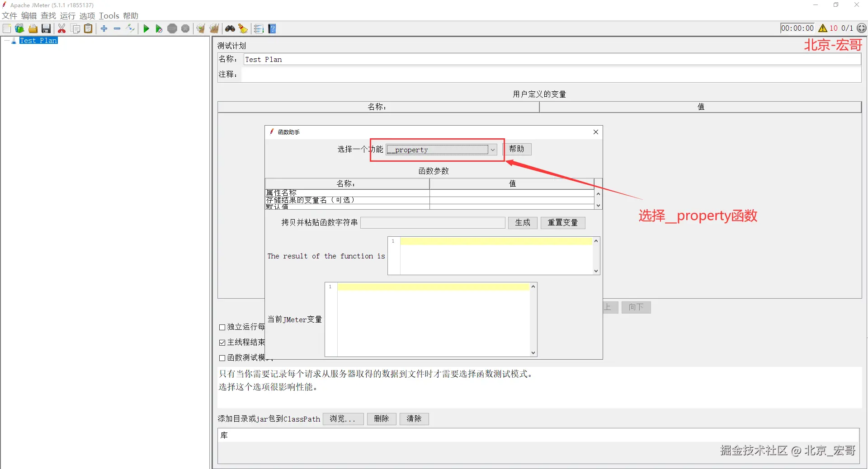This screenshot has width=868, height=469.
Task: Open the 文件 menu
Action: click(9, 16)
